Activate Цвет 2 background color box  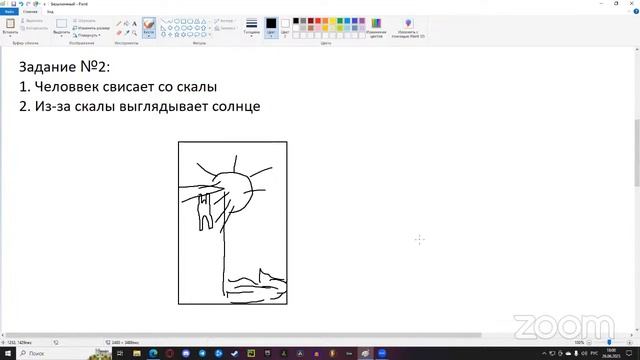point(285,27)
